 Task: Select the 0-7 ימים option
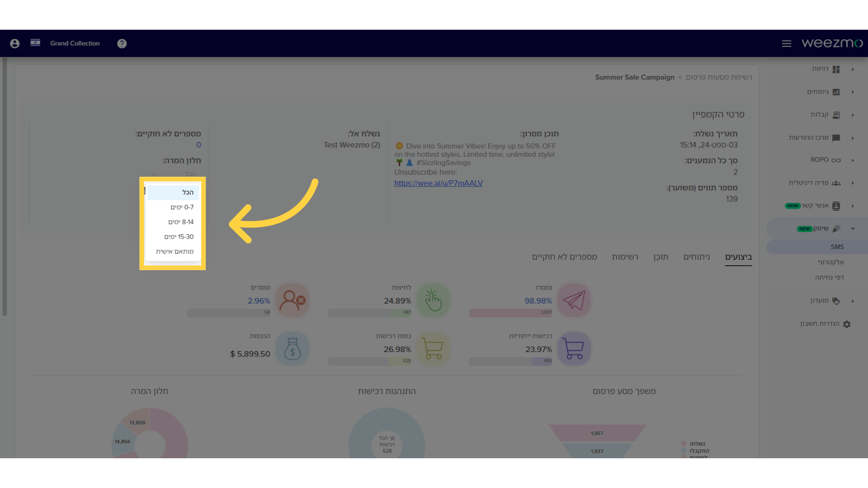pos(173,207)
